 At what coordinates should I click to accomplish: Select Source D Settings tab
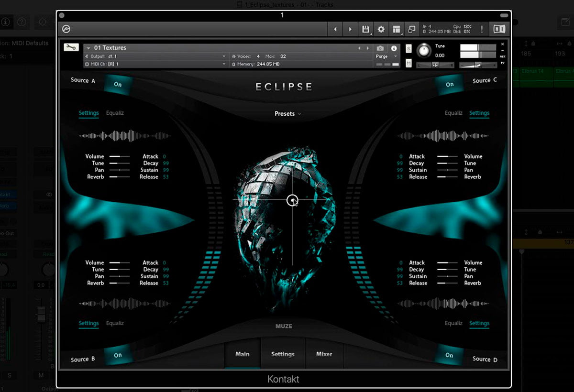(x=479, y=324)
